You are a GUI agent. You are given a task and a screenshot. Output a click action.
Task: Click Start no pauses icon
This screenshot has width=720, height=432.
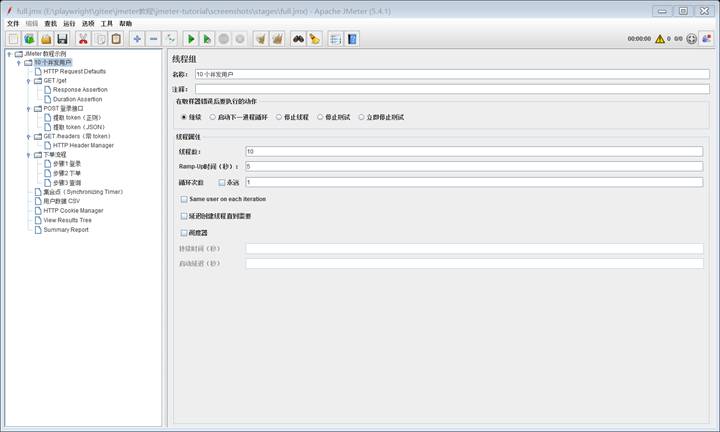207,39
